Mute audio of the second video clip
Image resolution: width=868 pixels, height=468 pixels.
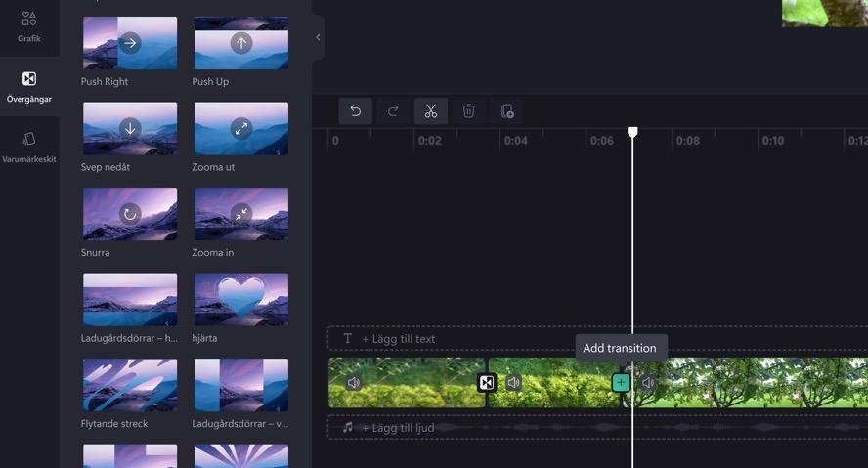pyautogui.click(x=514, y=382)
